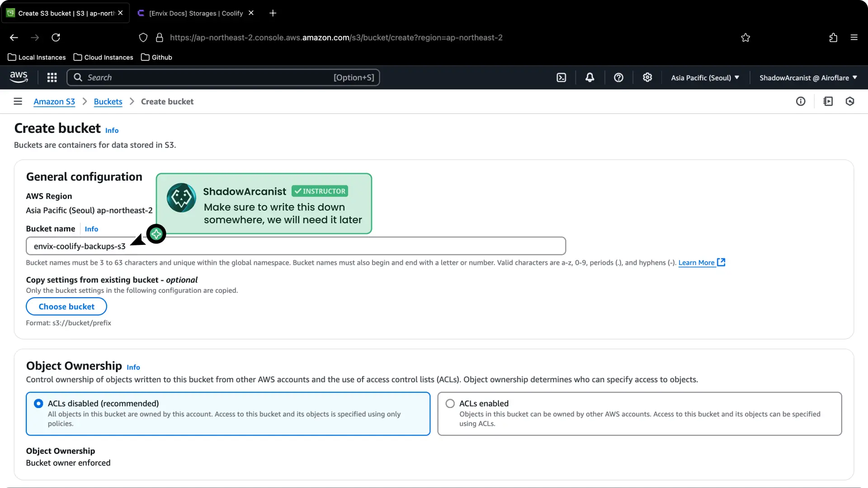868x488 pixels.
Task: Click the AWS home logo
Action: (19, 77)
